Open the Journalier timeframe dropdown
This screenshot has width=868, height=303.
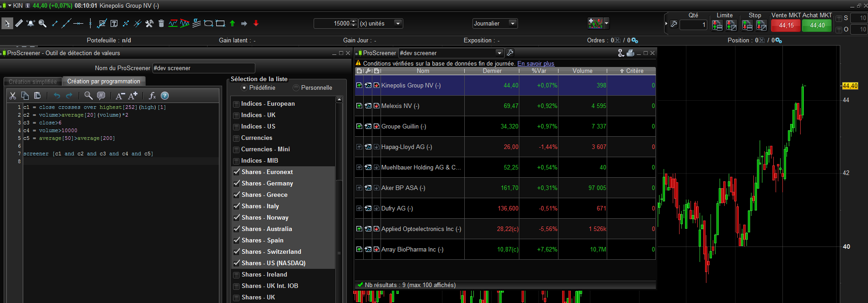(x=513, y=23)
